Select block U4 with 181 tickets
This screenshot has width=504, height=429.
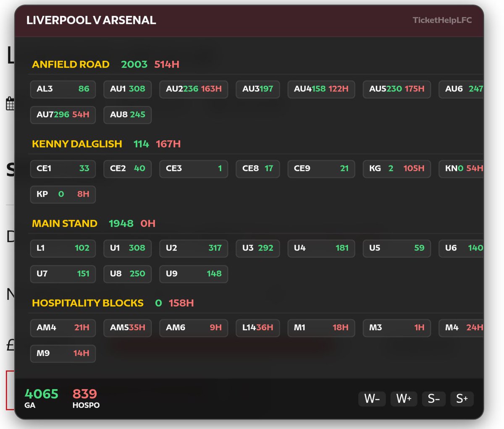point(321,248)
